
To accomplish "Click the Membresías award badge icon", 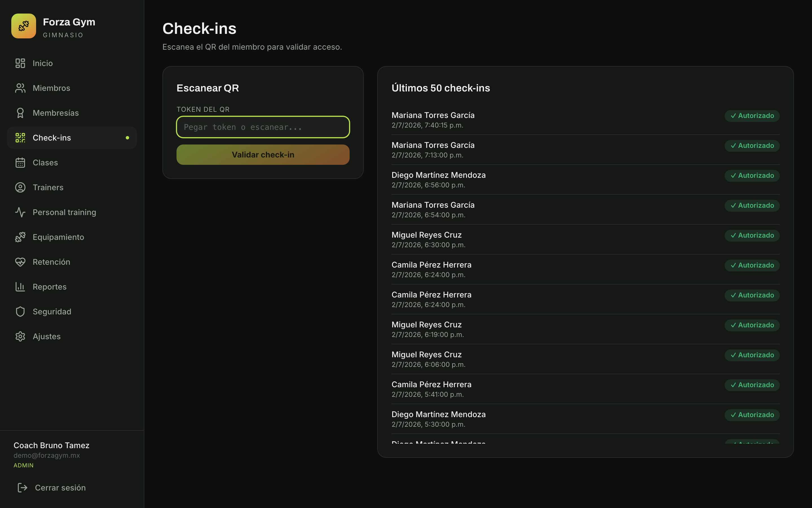I will tap(20, 113).
